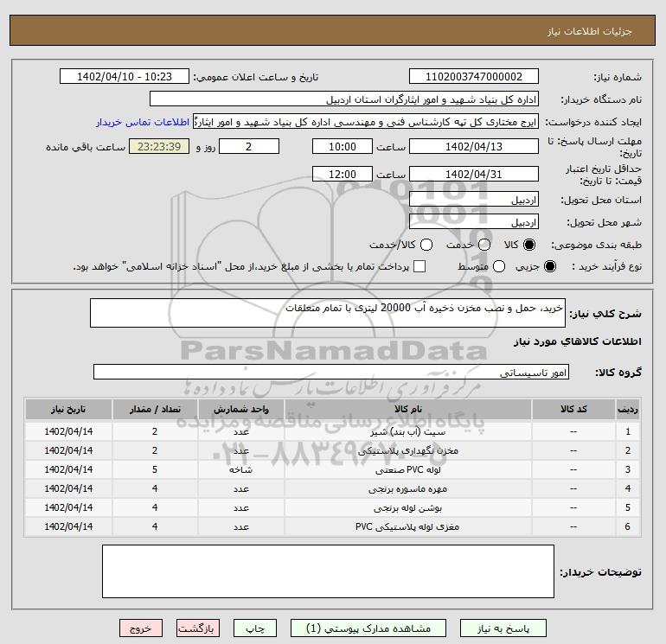The width and height of the screenshot is (666, 644).
Task: Click the کد کالا column header
Action: point(573,409)
